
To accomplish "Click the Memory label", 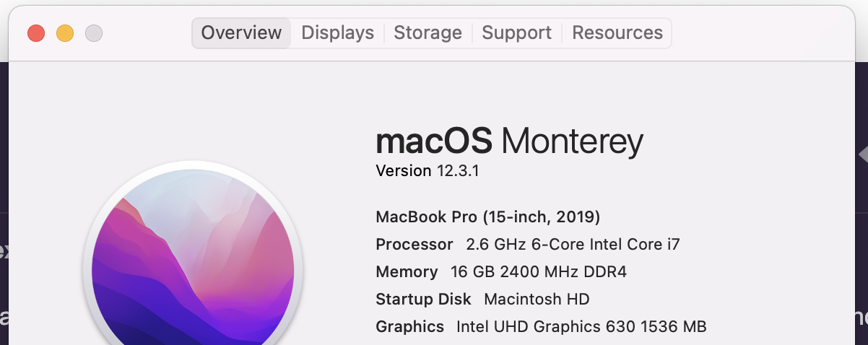I will pos(407,272).
